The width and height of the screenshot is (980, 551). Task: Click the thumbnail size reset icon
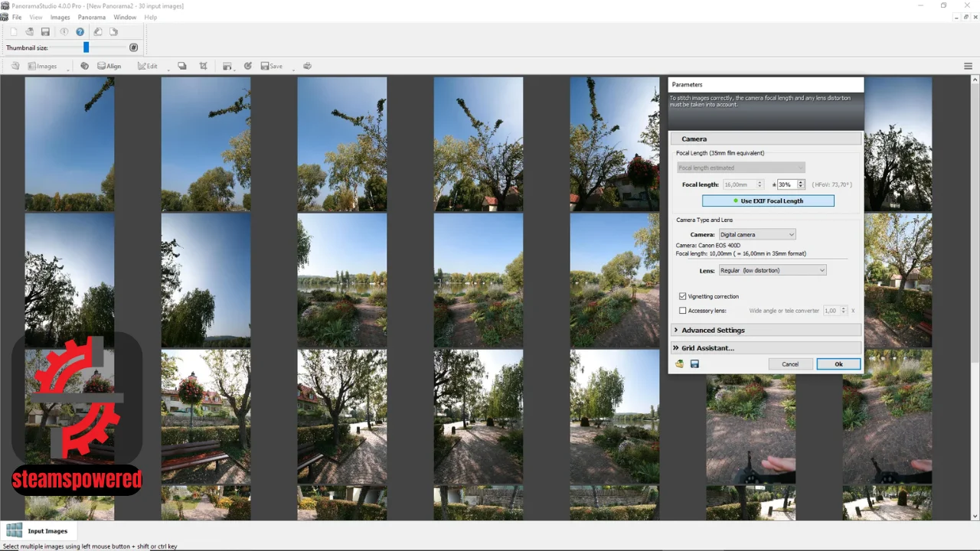click(x=133, y=47)
